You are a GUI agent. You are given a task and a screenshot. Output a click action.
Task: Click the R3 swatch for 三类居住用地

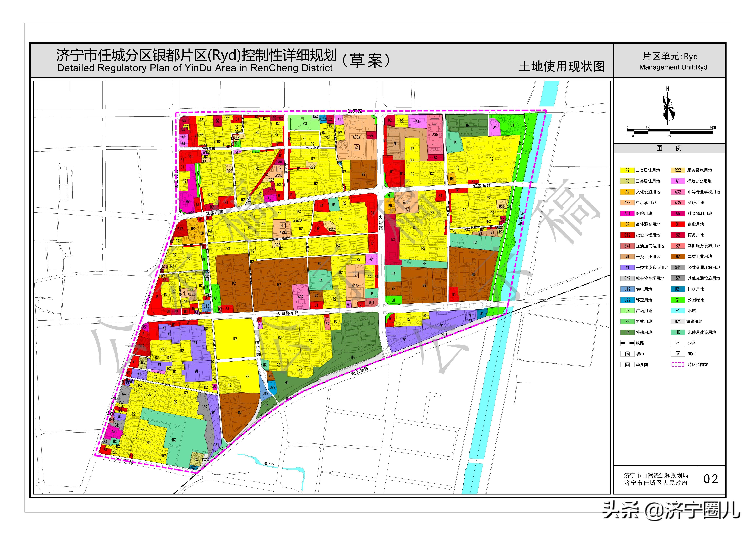tap(627, 181)
